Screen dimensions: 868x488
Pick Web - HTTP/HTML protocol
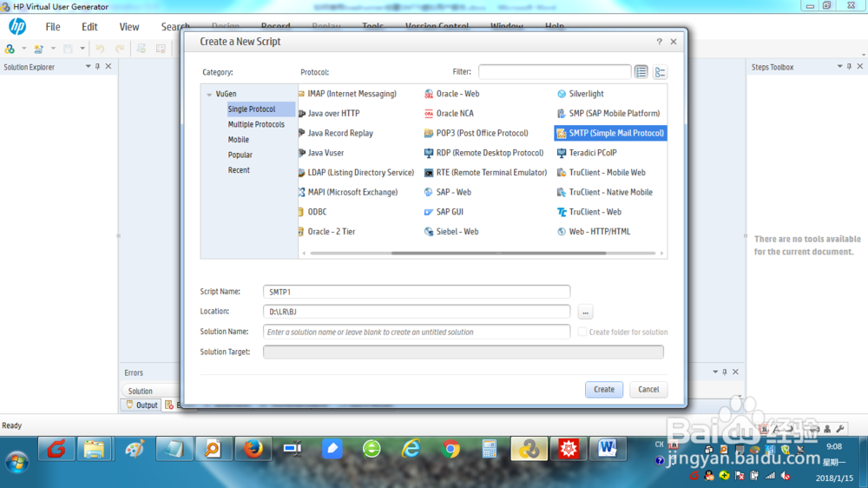coord(594,232)
